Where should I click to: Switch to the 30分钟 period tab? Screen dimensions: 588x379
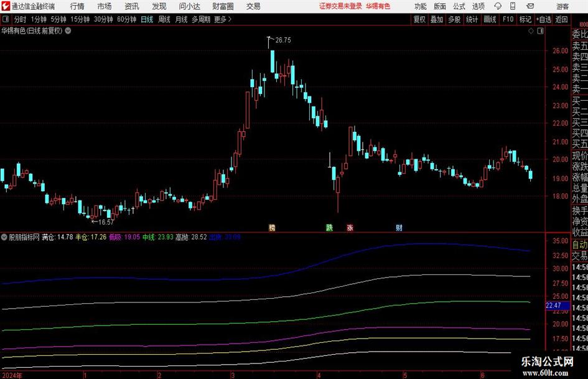click(x=103, y=19)
